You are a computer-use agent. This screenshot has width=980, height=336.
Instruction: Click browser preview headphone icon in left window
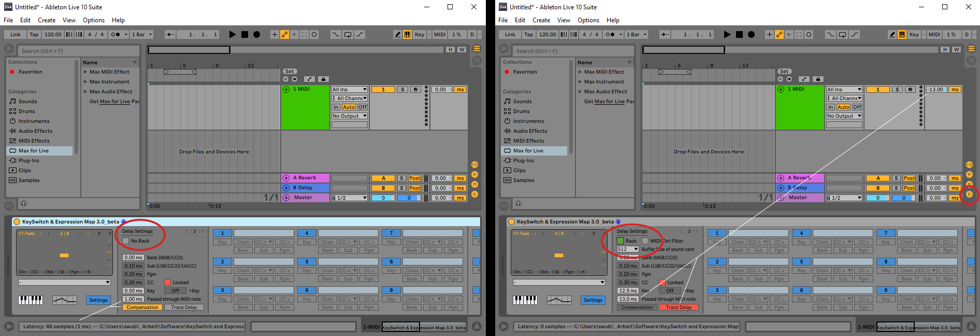(23, 204)
